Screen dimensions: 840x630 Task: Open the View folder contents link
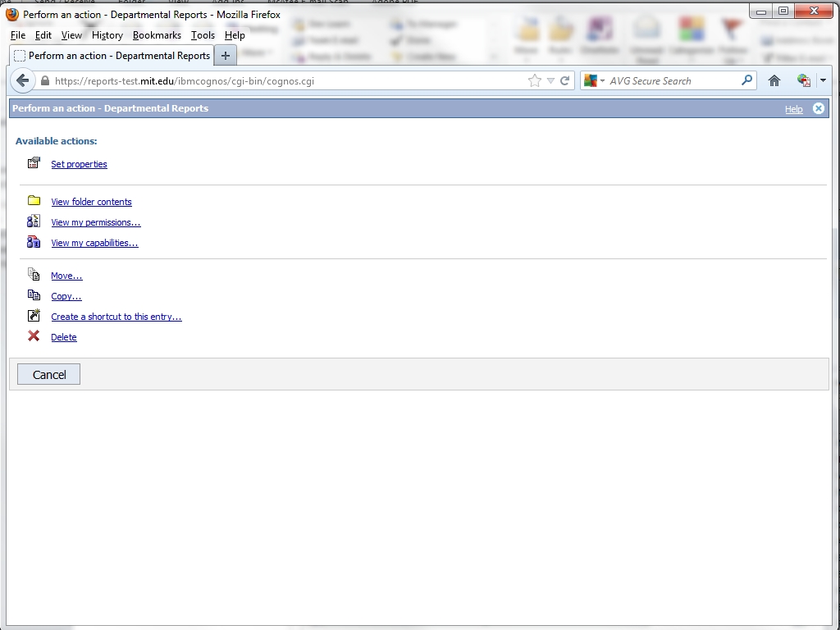91,202
